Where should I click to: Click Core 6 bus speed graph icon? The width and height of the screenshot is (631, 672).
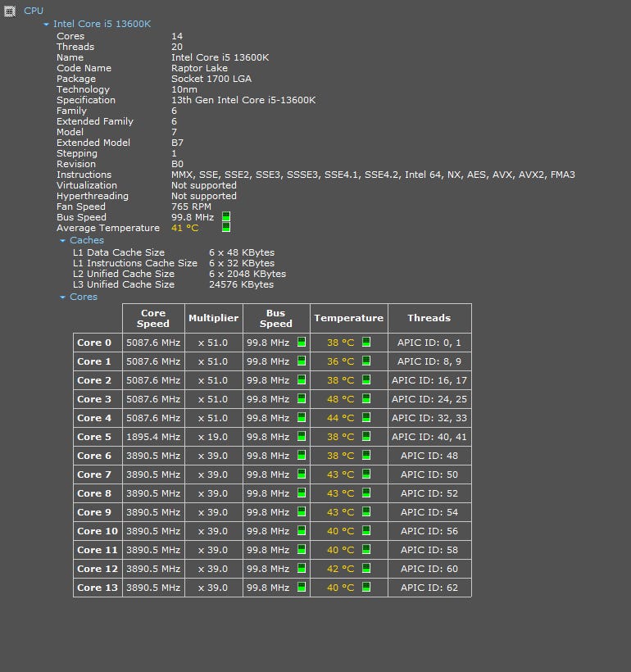point(302,455)
